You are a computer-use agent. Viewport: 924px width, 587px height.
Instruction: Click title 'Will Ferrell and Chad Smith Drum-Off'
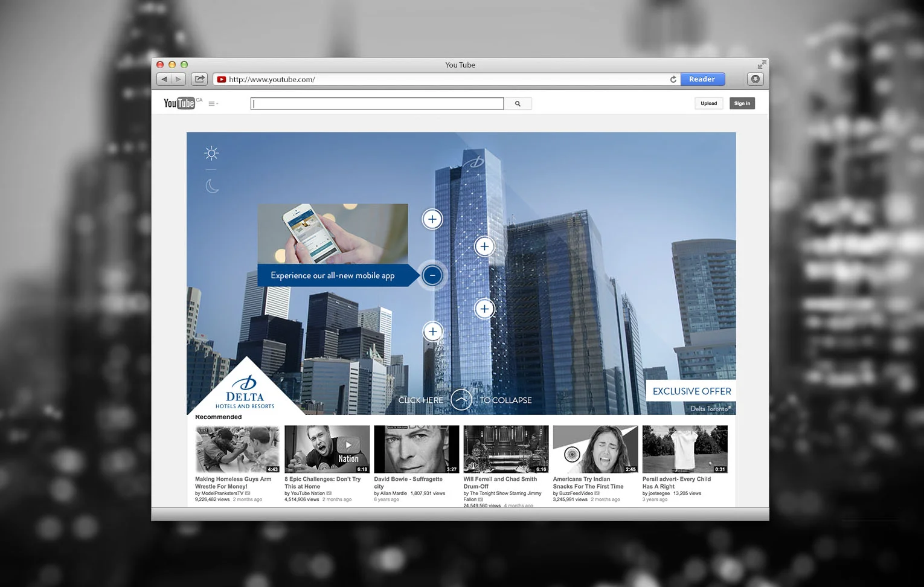(x=500, y=483)
